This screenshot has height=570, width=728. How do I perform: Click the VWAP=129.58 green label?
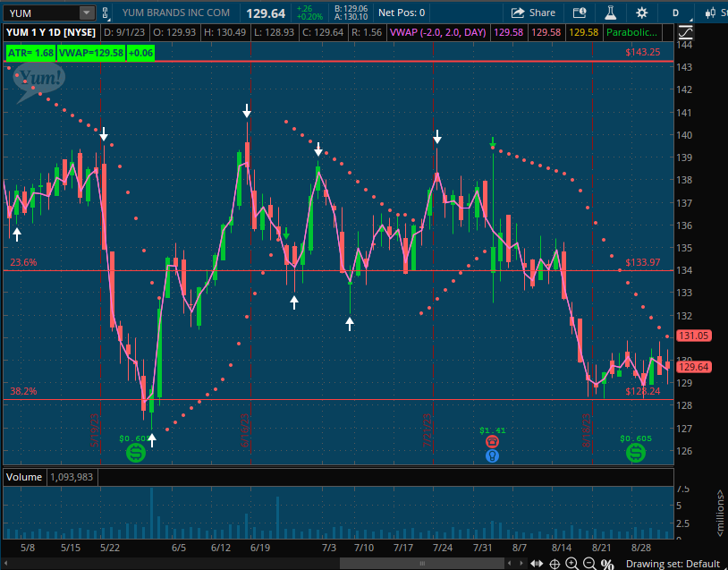coord(91,53)
